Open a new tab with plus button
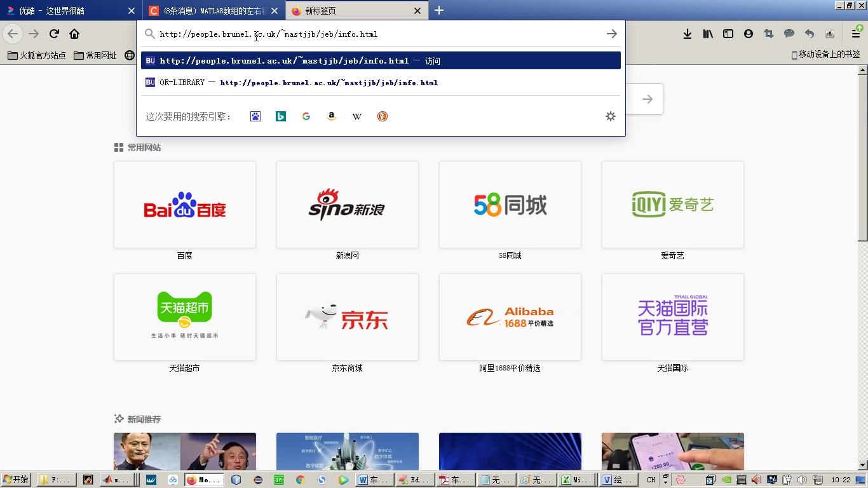This screenshot has height=488, width=868. pos(439,10)
